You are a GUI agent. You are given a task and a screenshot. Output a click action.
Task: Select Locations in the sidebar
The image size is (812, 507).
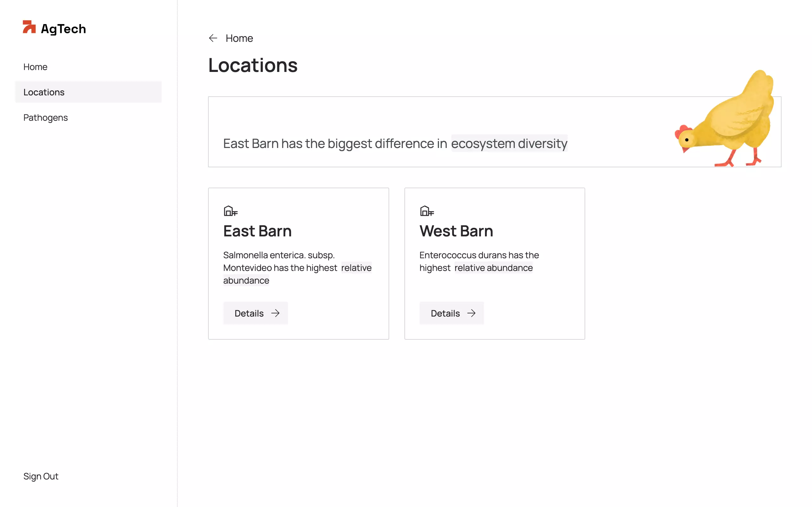pos(44,92)
